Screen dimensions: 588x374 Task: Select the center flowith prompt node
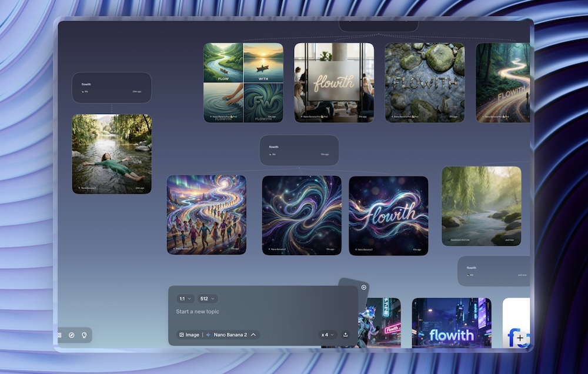pos(299,150)
